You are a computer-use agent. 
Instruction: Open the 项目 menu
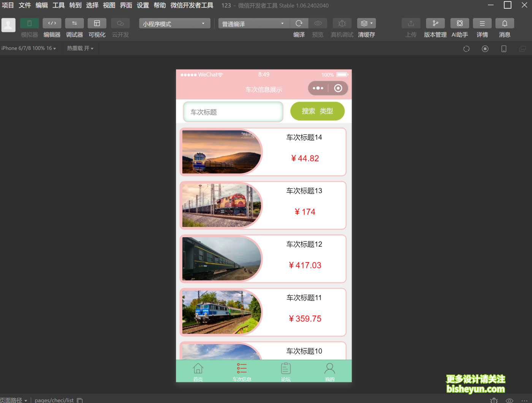coord(8,5)
